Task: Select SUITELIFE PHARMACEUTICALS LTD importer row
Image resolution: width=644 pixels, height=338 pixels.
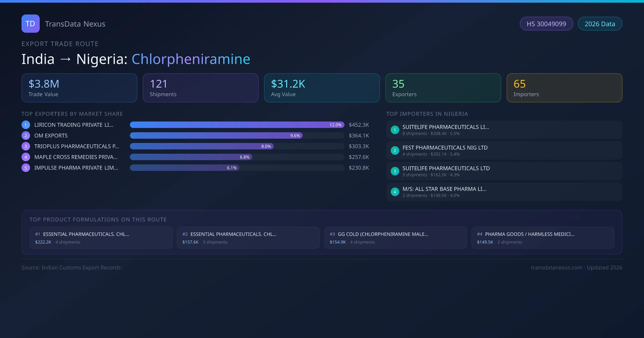Action: tap(504, 171)
